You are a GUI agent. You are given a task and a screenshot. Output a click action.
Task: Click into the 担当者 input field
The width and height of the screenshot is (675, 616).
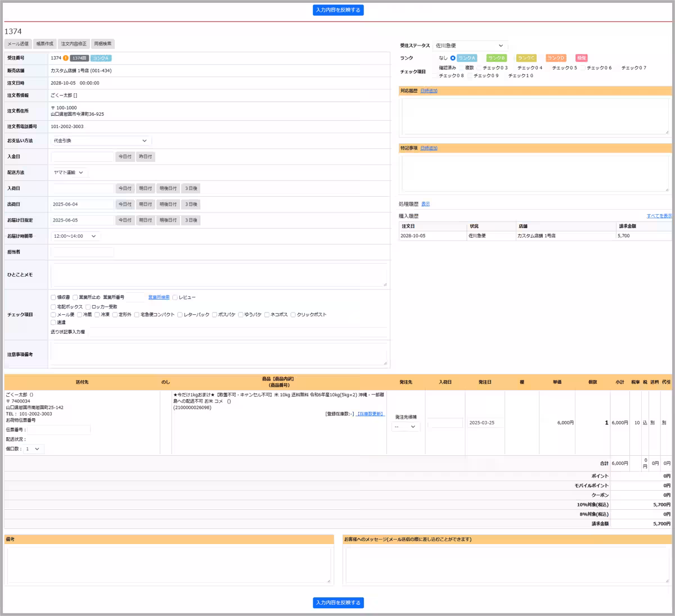pyautogui.click(x=83, y=252)
